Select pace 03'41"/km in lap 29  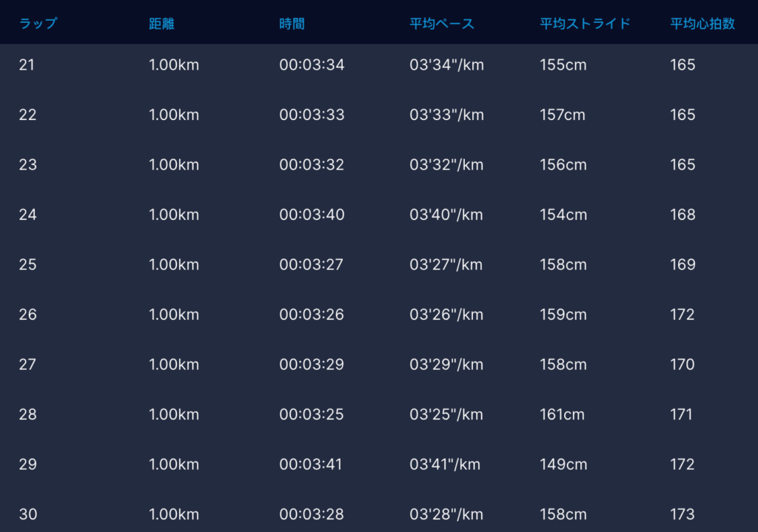point(445,465)
